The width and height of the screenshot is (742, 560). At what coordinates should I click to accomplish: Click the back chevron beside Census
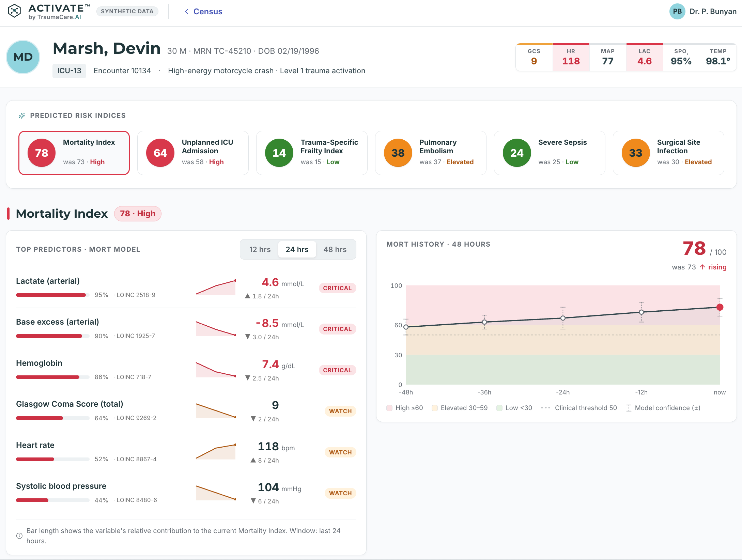pyautogui.click(x=186, y=12)
